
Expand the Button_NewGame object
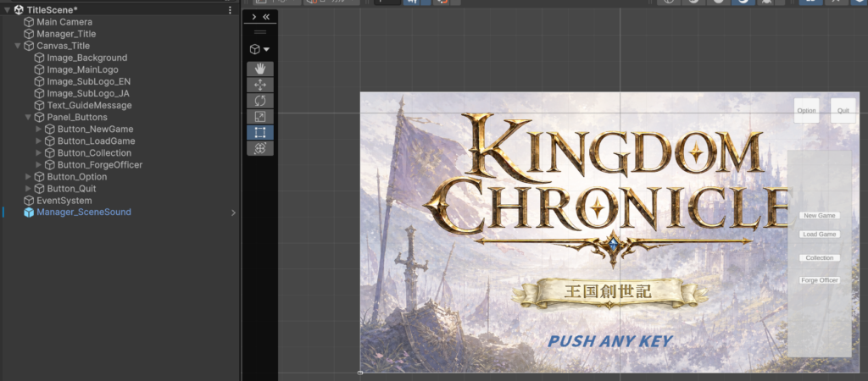(38, 129)
